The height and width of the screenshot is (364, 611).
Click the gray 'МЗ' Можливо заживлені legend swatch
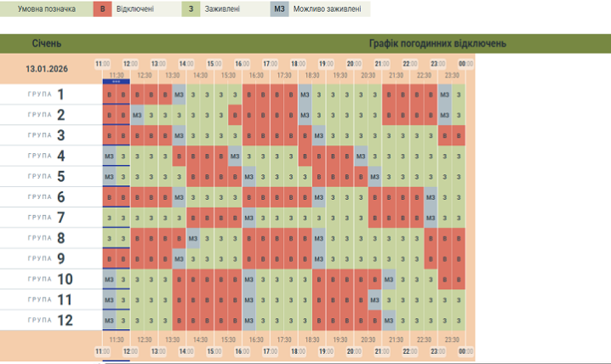[279, 10]
